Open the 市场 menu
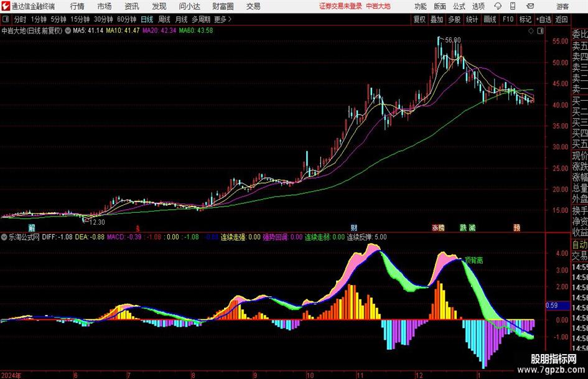588x379 pixels. (x=105, y=6)
